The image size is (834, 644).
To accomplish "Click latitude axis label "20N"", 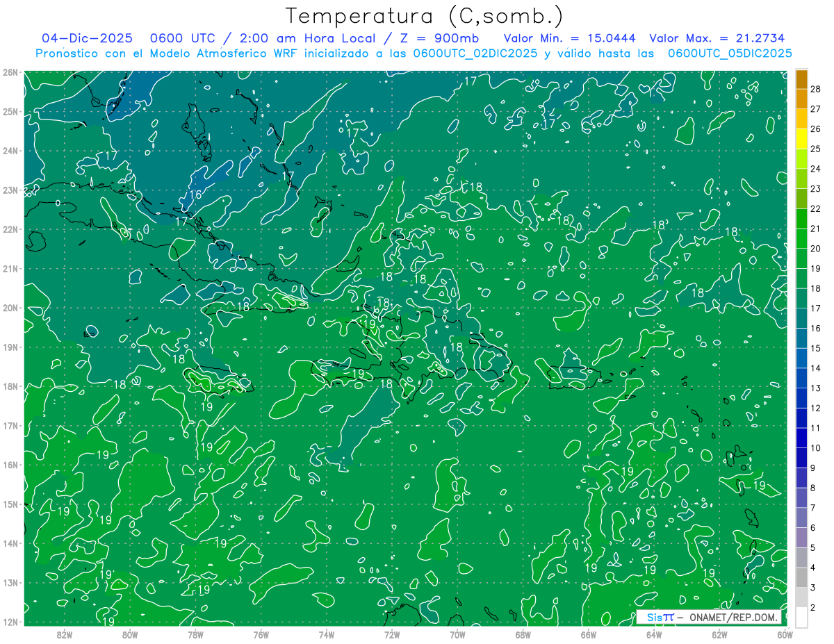I will tap(10, 308).
